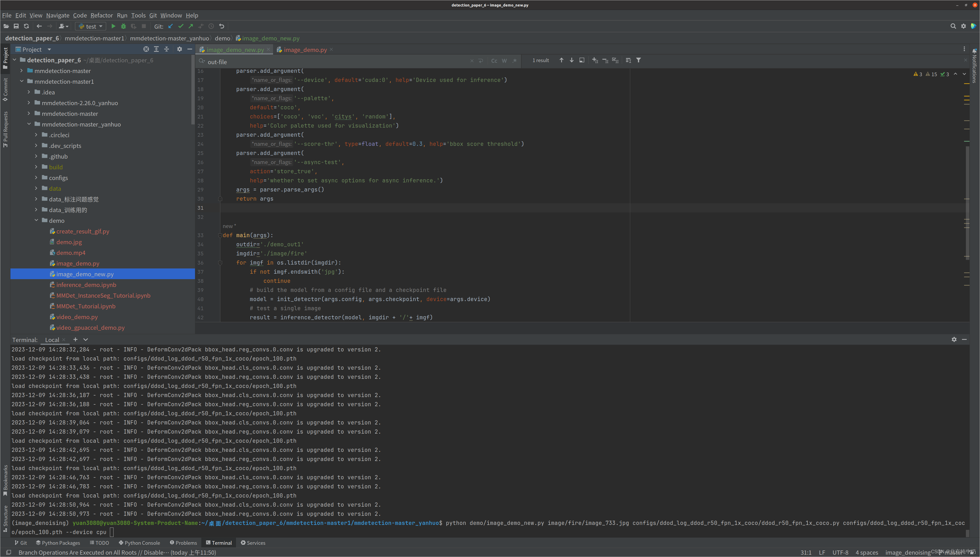Collapse demo folder in project tree
This screenshot has height=557, width=980.
36,221
